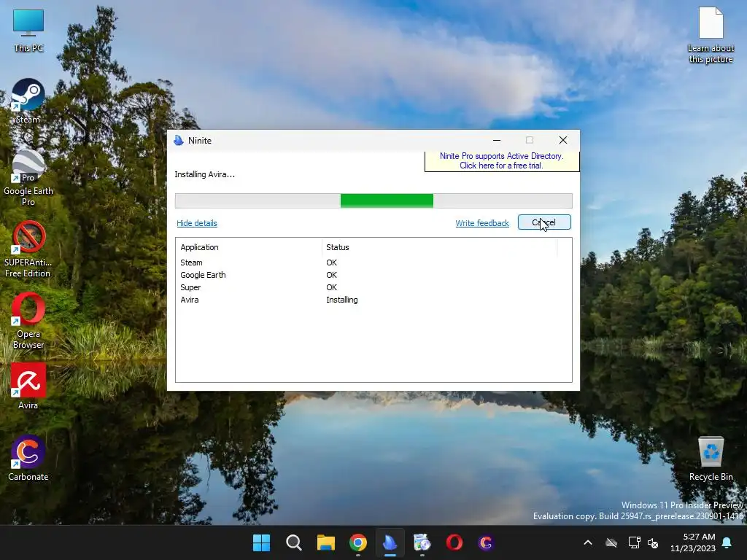
Task: Show hidden system tray icons
Action: tap(588, 542)
